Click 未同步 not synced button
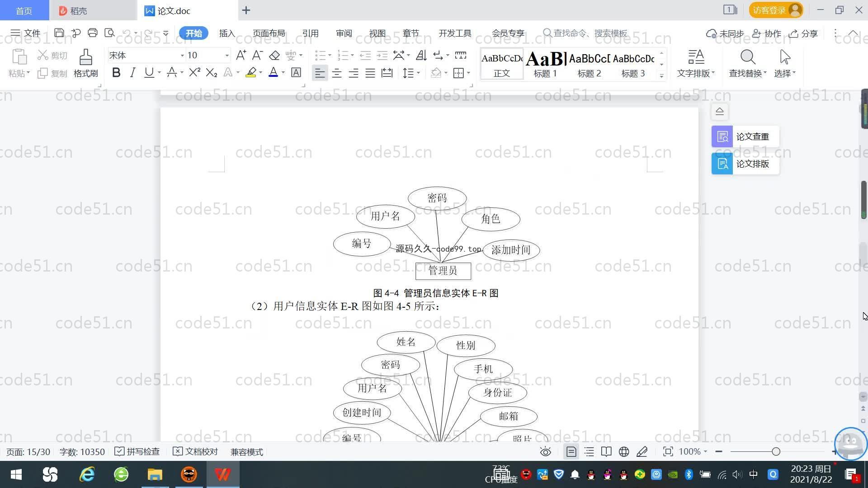The height and width of the screenshot is (488, 868). tap(725, 33)
